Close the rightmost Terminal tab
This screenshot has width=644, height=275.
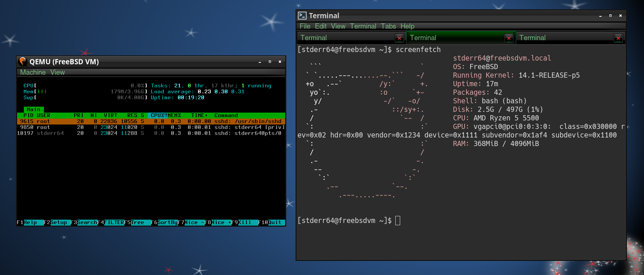click(618, 38)
